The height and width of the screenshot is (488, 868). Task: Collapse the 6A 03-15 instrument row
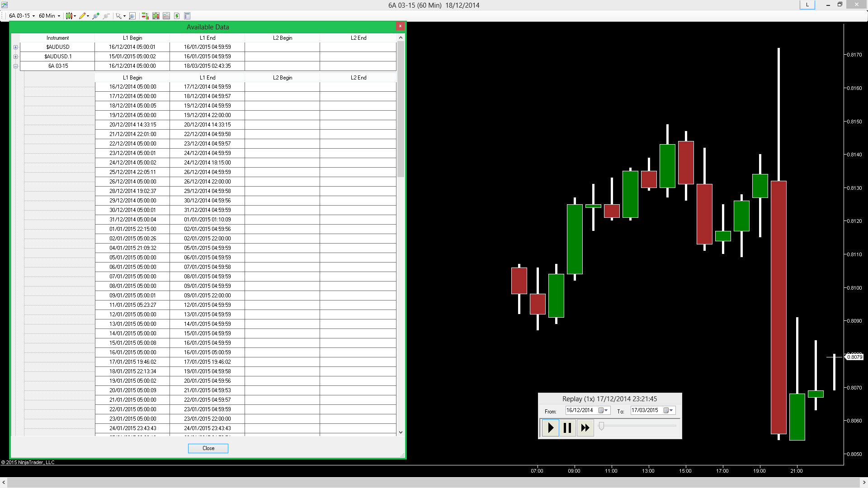click(x=16, y=66)
